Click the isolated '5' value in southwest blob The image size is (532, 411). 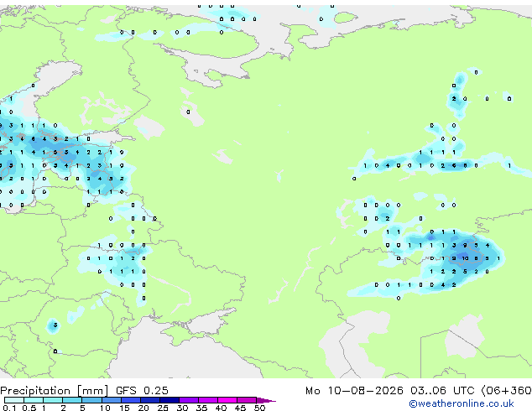point(55,325)
